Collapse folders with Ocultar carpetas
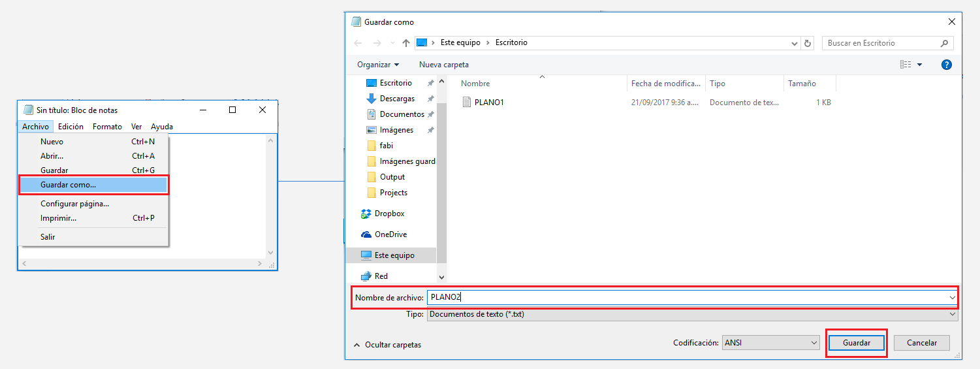This screenshot has width=980, height=369. (387, 345)
